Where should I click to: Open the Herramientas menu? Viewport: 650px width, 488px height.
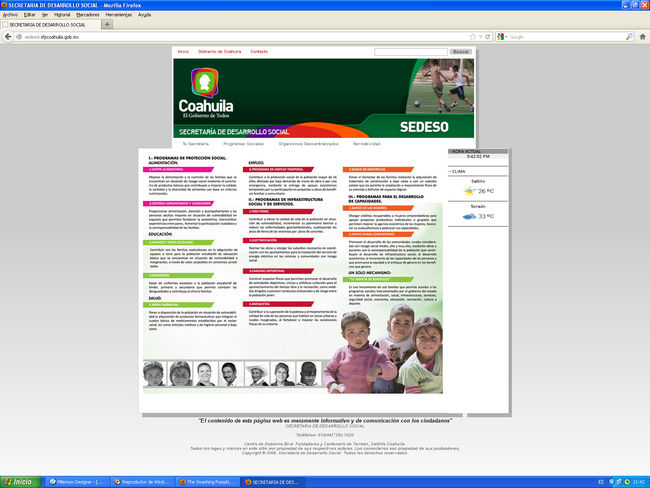(x=119, y=15)
